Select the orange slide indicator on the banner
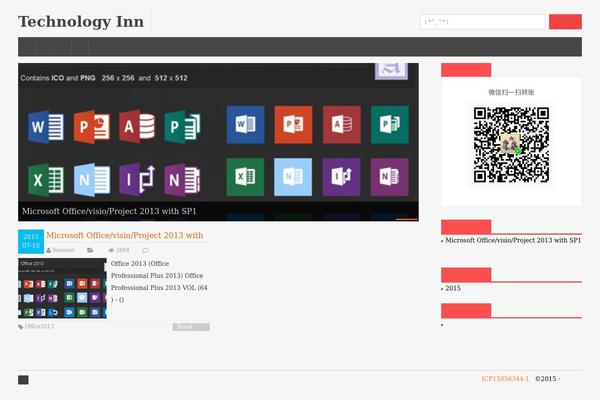This screenshot has width=600, height=400. point(406,219)
